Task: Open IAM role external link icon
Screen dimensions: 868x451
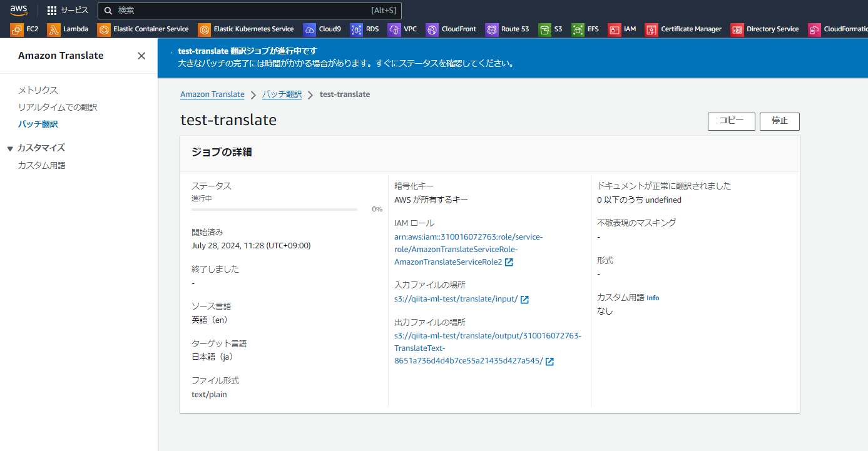Action: coord(509,262)
